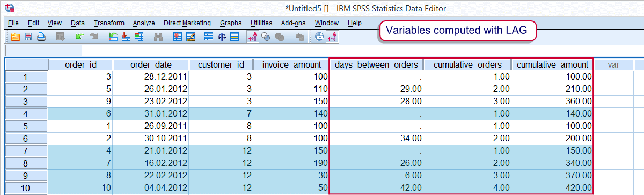Open the Data menu
644x195 pixels.
(78, 23)
